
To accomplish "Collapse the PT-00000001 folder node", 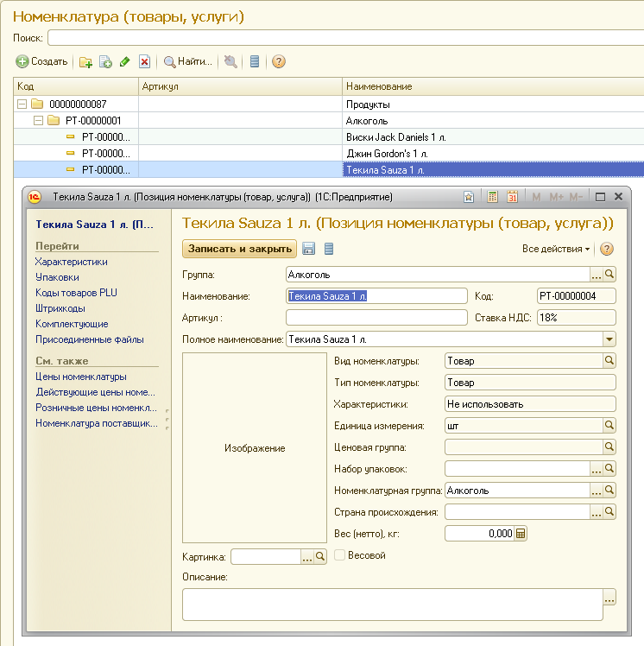I will [38, 121].
